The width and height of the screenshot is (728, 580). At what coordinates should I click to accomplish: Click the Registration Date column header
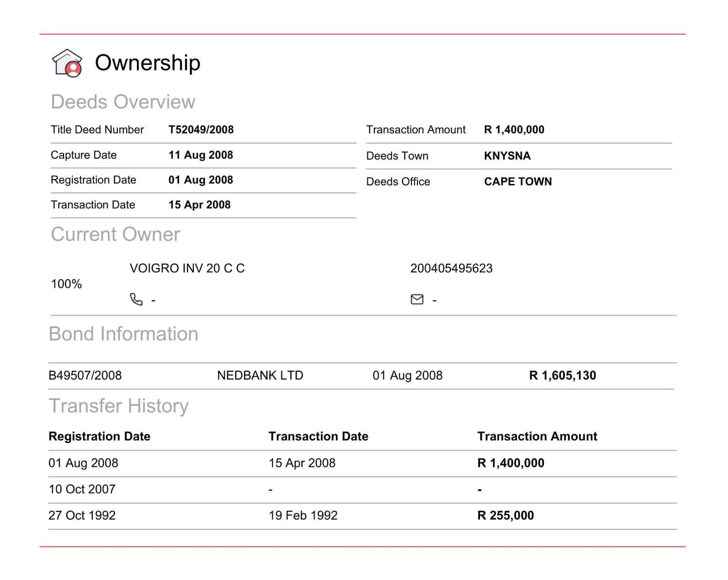[99, 436]
